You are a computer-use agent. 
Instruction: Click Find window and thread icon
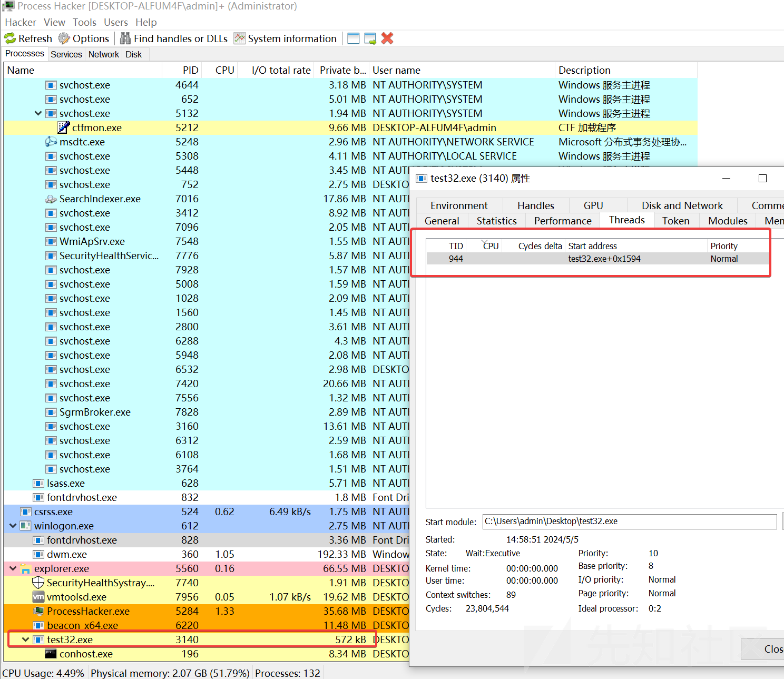370,38
